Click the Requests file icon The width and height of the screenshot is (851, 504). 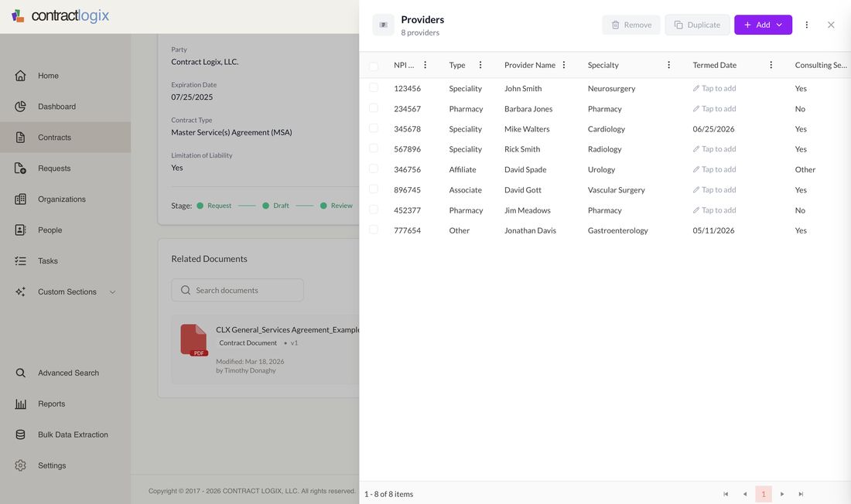point(21,169)
